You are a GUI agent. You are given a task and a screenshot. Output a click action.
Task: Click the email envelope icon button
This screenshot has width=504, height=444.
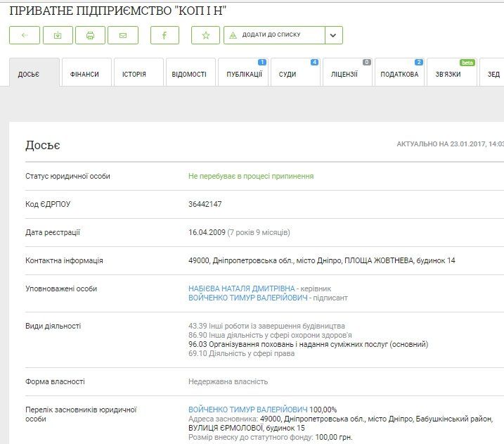click(123, 35)
